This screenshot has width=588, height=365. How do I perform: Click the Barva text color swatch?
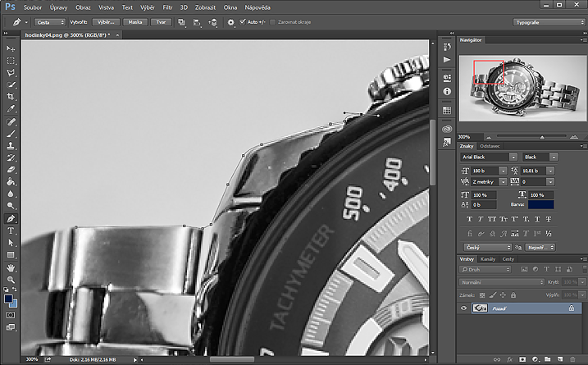point(540,205)
